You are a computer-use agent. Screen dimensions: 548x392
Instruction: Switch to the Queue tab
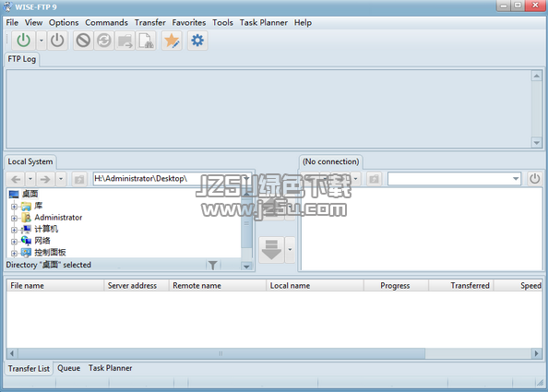[68, 368]
